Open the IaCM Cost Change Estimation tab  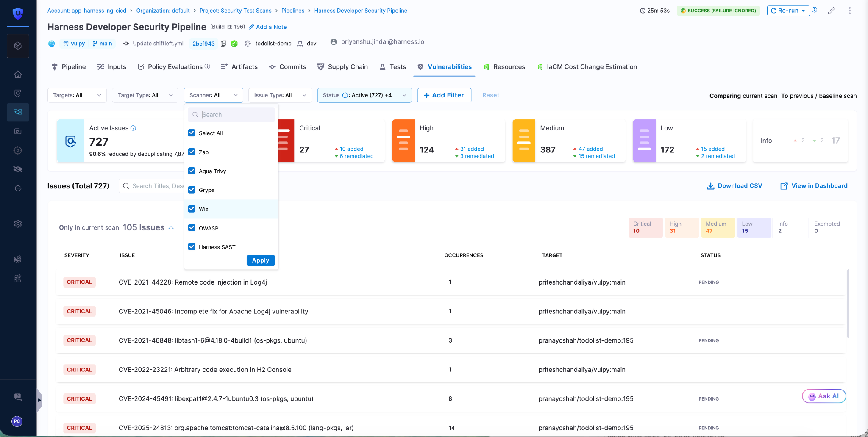click(x=587, y=67)
